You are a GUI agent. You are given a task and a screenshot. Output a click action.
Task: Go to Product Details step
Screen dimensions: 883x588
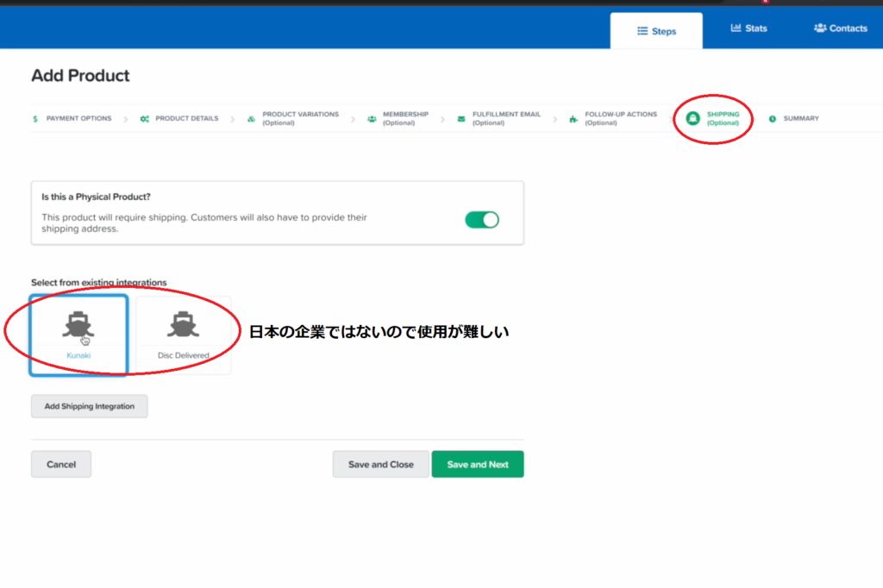(x=179, y=119)
